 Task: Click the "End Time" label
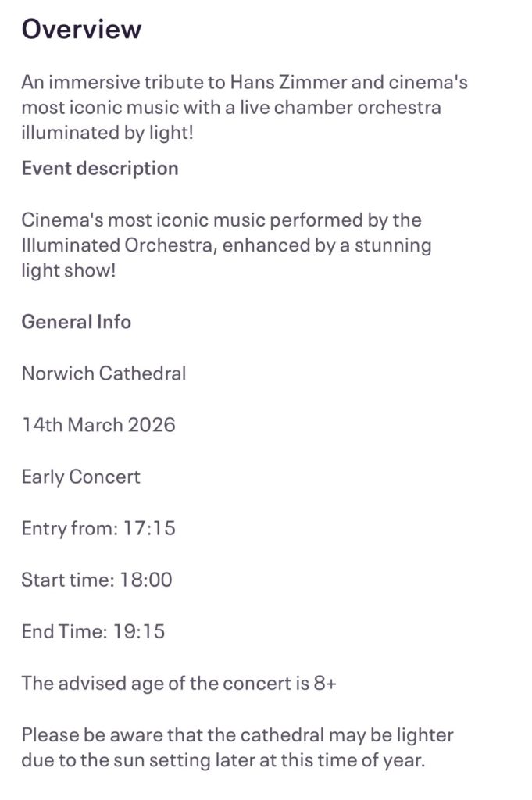click(x=64, y=631)
